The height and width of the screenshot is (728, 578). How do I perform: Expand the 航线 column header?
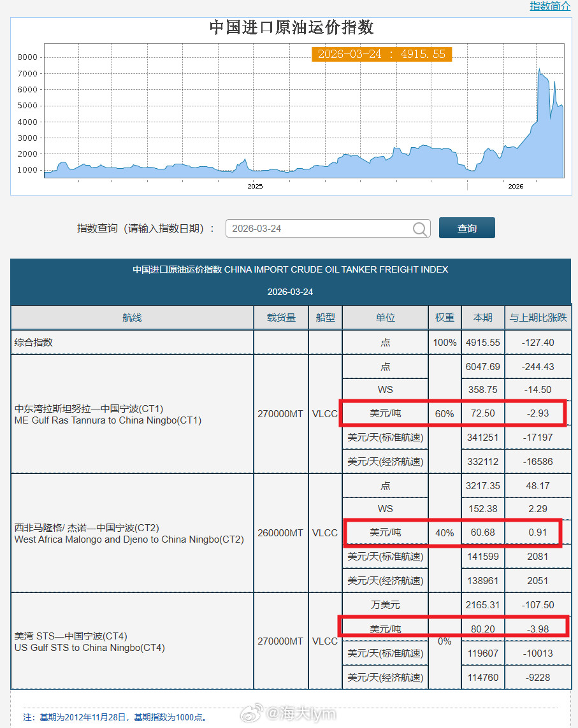click(x=131, y=317)
